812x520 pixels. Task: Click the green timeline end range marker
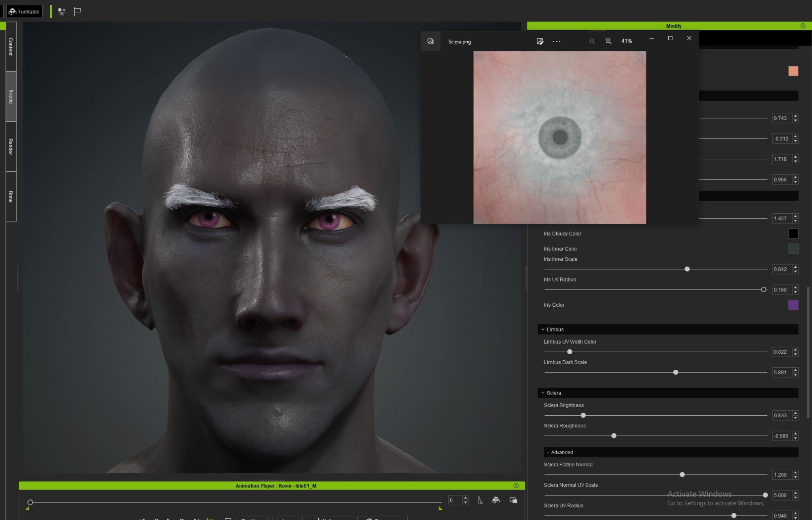[440, 508]
